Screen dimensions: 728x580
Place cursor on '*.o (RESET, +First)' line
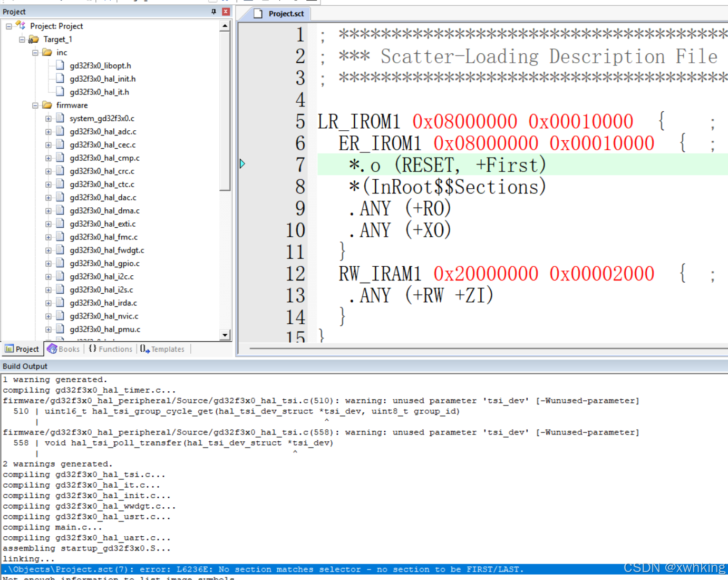click(447, 165)
